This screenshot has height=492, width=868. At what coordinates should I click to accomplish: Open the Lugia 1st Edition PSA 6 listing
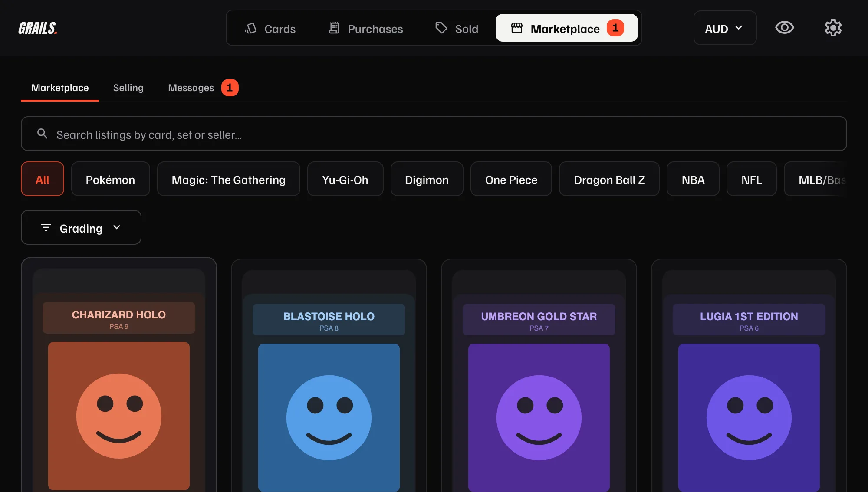point(749,376)
